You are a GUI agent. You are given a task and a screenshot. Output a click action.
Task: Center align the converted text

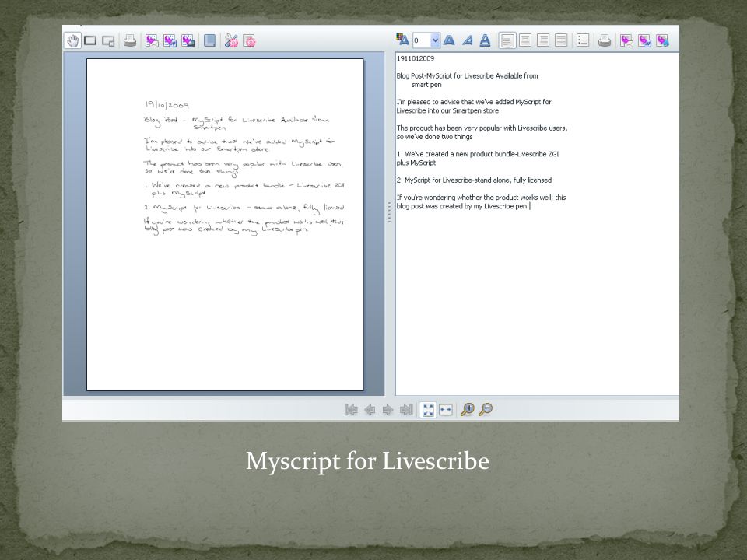tap(525, 40)
